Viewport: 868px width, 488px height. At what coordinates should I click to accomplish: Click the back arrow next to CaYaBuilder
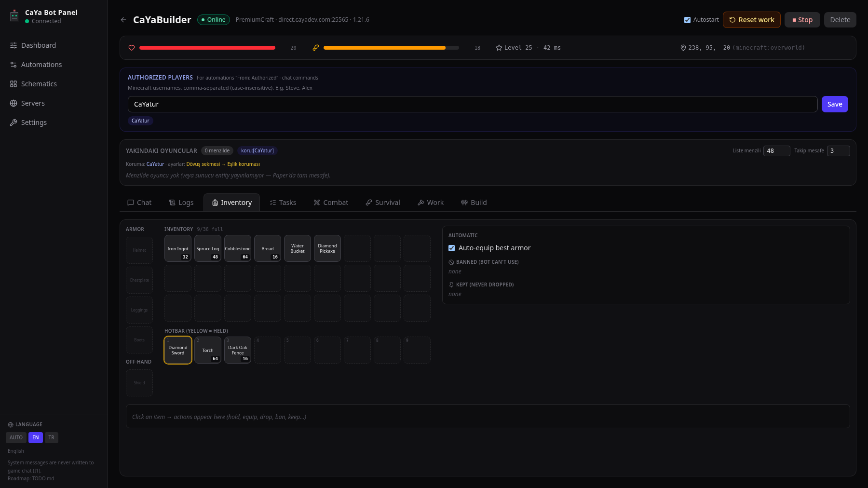[123, 20]
